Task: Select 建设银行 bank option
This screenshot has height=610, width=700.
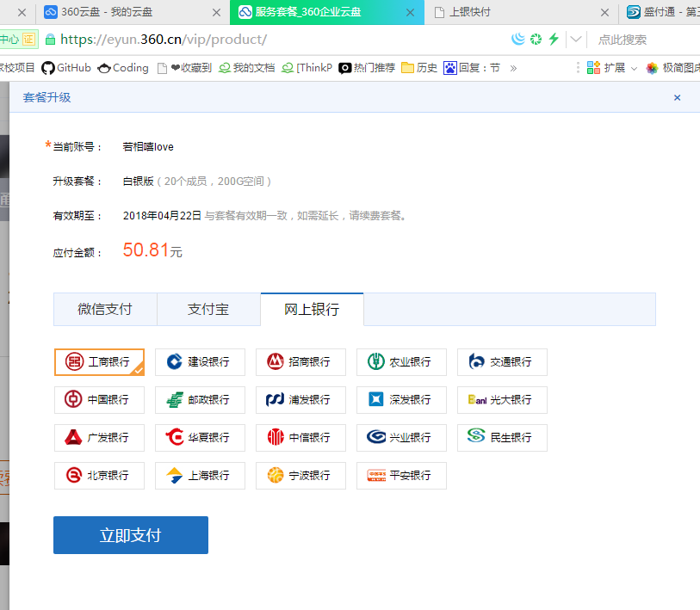Action: (200, 362)
